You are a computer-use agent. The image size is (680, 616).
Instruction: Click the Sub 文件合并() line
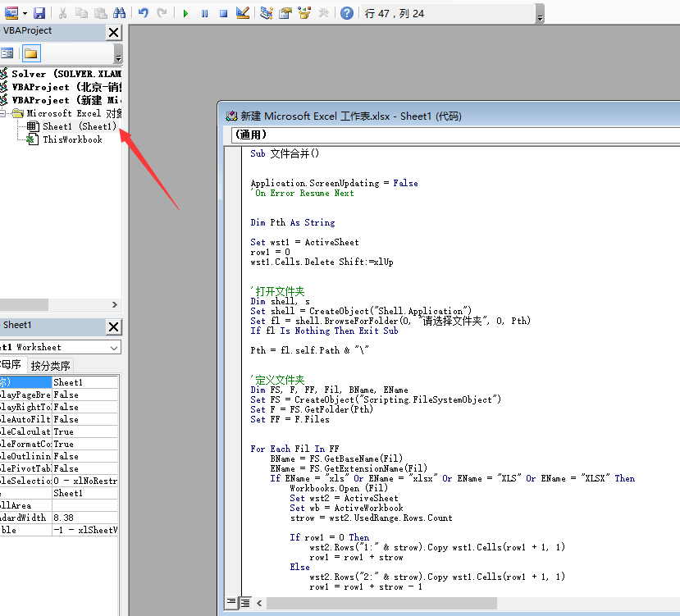(285, 153)
